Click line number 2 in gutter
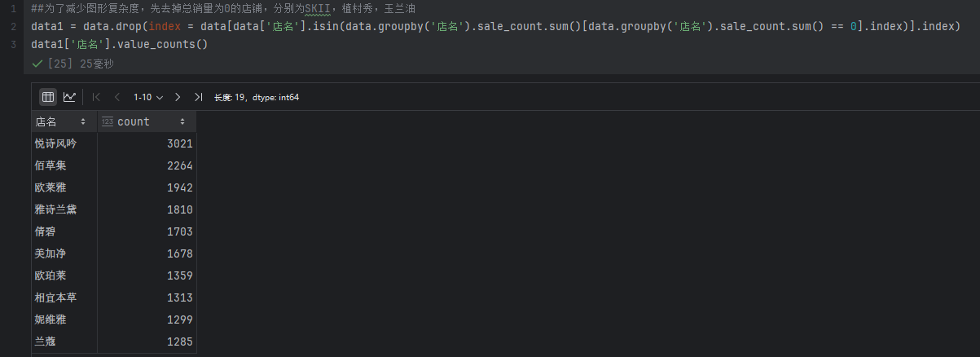Image resolution: width=980 pixels, height=357 pixels. pyautogui.click(x=13, y=26)
